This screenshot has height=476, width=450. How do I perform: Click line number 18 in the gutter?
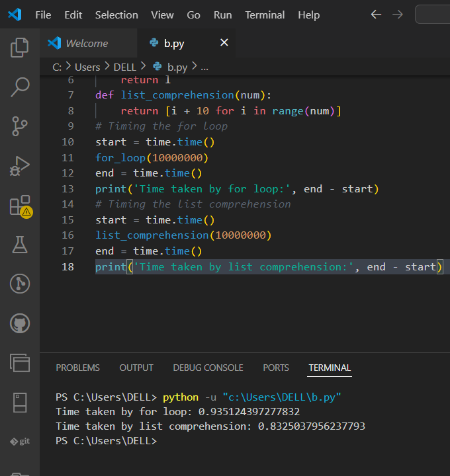[x=67, y=267]
